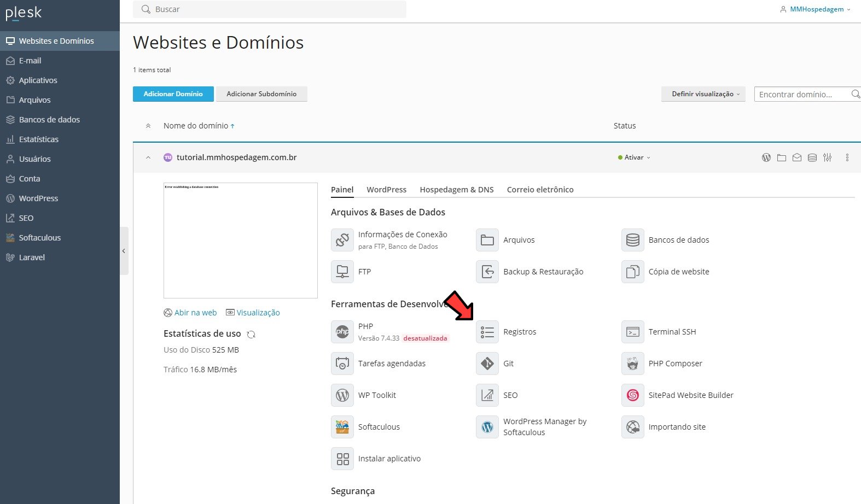The height and width of the screenshot is (504, 861).
Task: Open the Importando site icon
Action: click(x=633, y=427)
